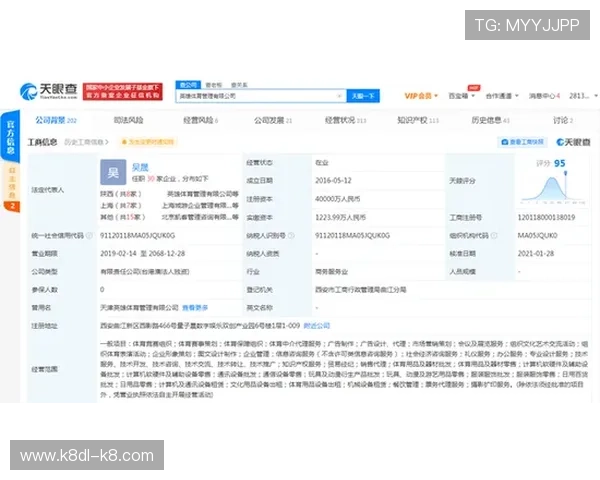Click the orange change-notice tag near 工商信息

click(148, 142)
